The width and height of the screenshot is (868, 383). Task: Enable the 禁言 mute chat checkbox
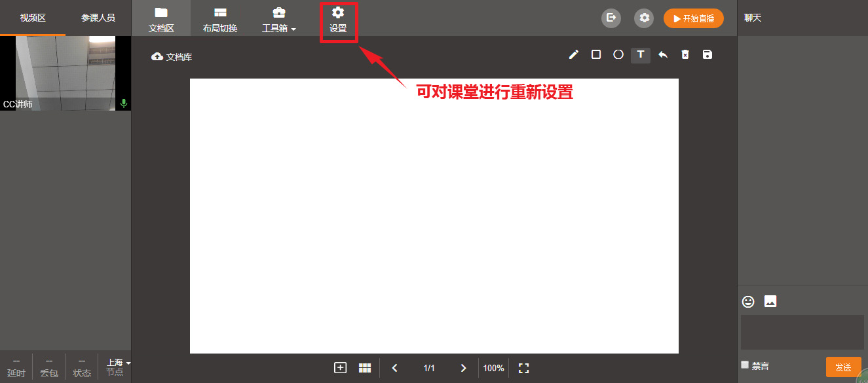(745, 365)
